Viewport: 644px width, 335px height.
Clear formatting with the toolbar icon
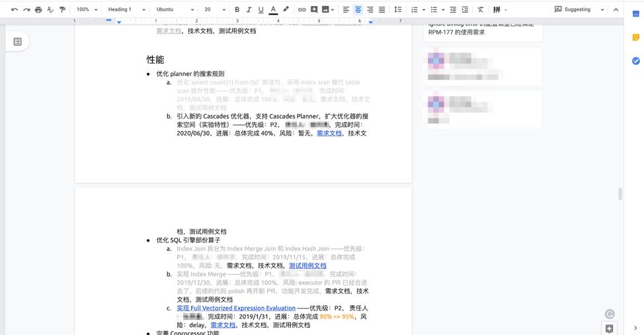click(x=481, y=10)
